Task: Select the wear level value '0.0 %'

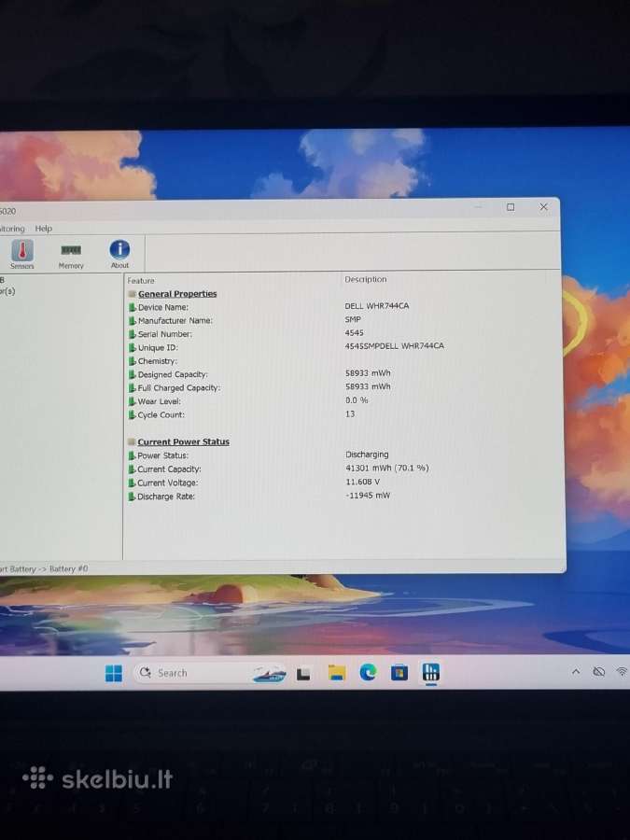Action: [x=357, y=400]
